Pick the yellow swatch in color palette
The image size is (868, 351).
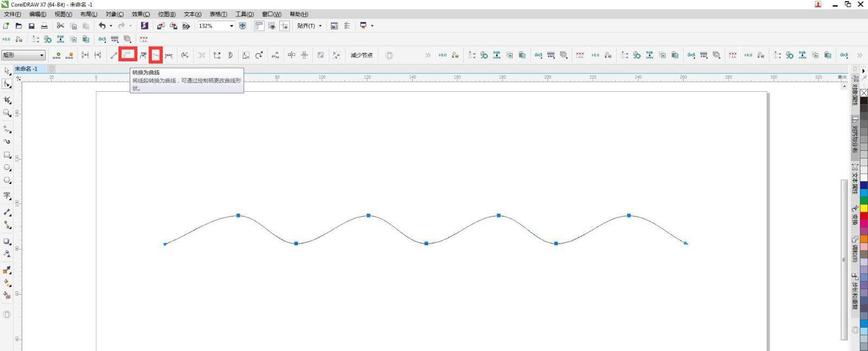click(x=864, y=208)
